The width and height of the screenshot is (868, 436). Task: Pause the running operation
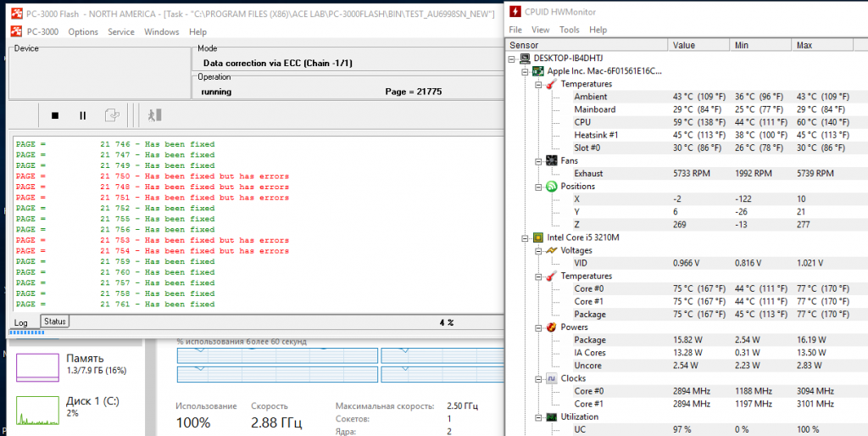point(82,115)
